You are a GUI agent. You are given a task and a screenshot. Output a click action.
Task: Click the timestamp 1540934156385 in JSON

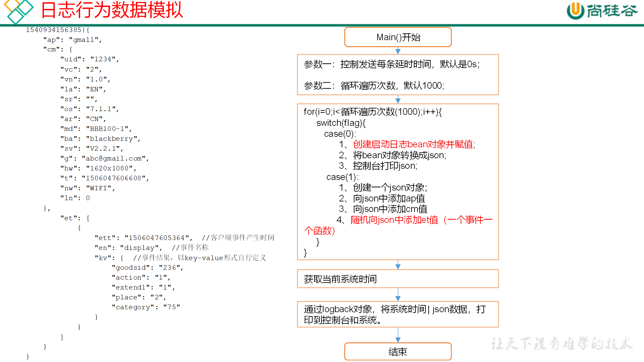click(x=53, y=30)
